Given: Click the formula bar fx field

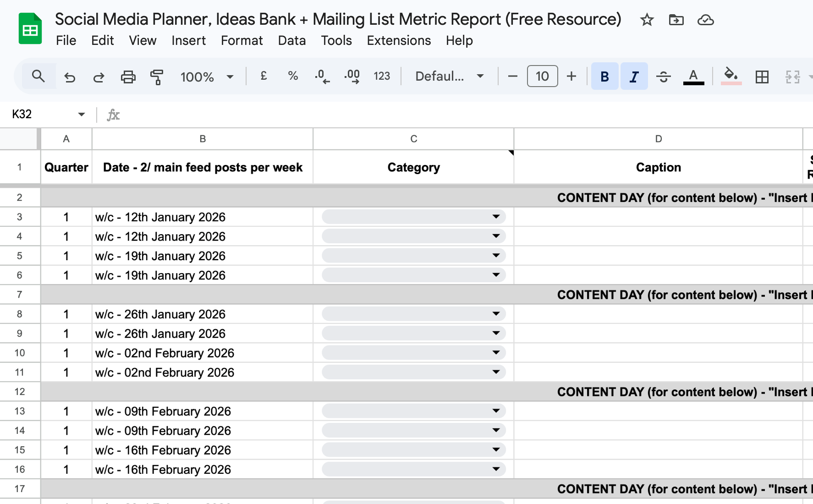Looking at the screenshot, I should [x=113, y=115].
